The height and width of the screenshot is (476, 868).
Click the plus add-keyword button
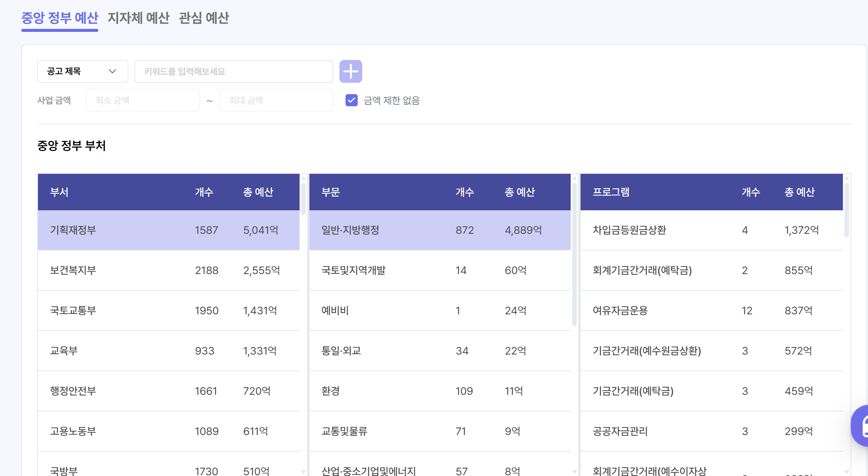pyautogui.click(x=350, y=71)
